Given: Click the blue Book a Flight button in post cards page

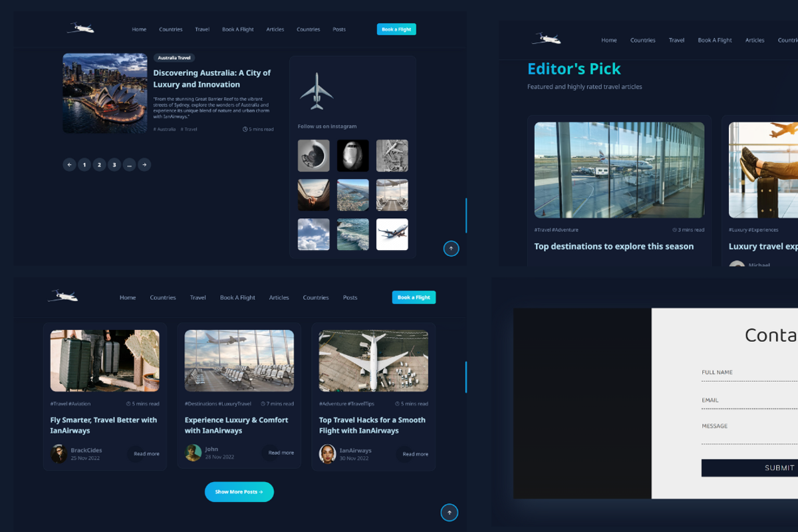Looking at the screenshot, I should tap(414, 297).
